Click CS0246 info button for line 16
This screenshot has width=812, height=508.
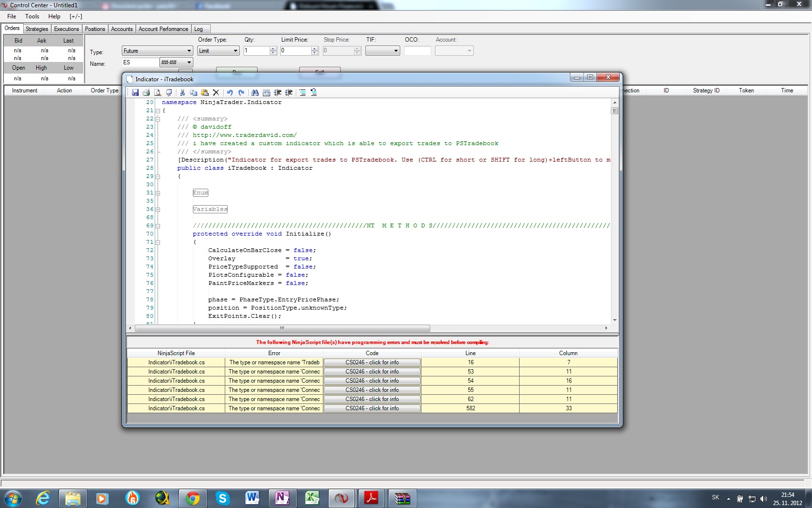pyautogui.click(x=372, y=362)
